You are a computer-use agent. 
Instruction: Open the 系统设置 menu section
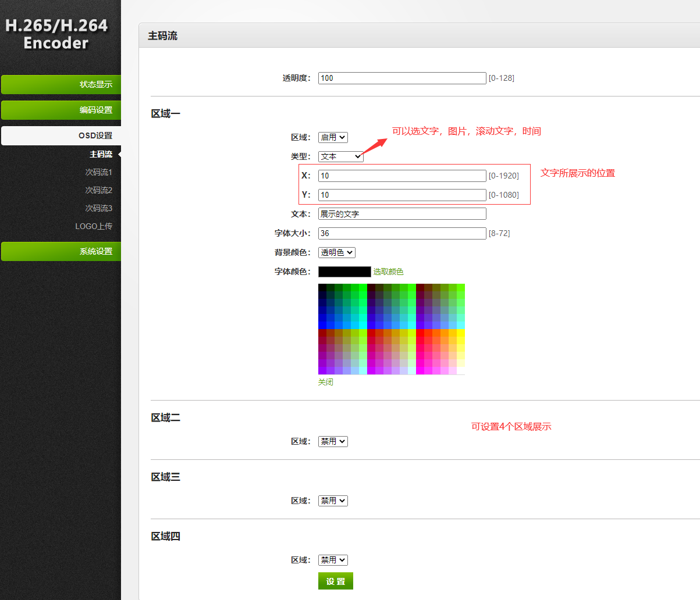coord(61,251)
